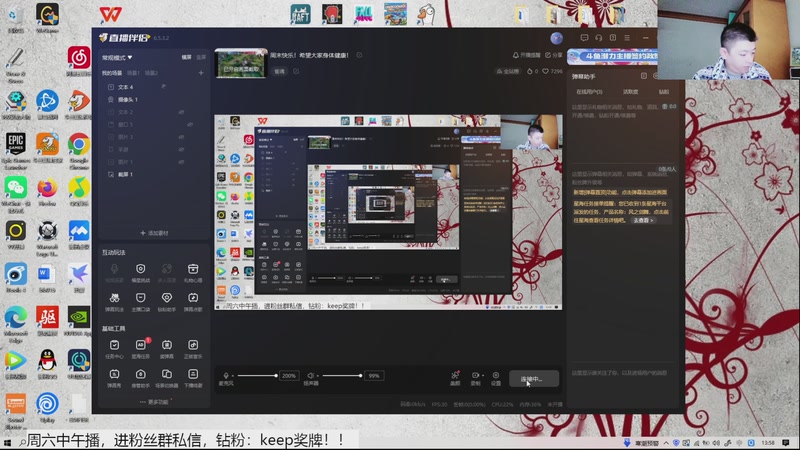Open the 正版音乐 licensed music tool
800x450 pixels.
pyautogui.click(x=193, y=349)
